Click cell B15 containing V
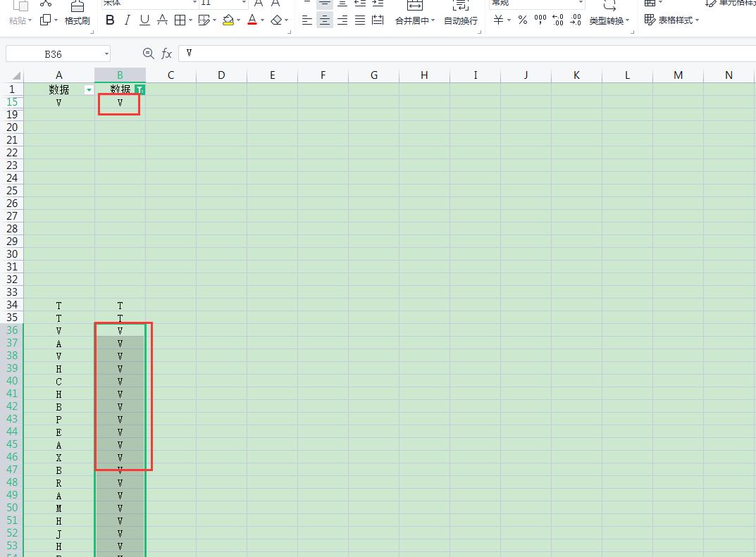The image size is (756, 557). (120, 103)
